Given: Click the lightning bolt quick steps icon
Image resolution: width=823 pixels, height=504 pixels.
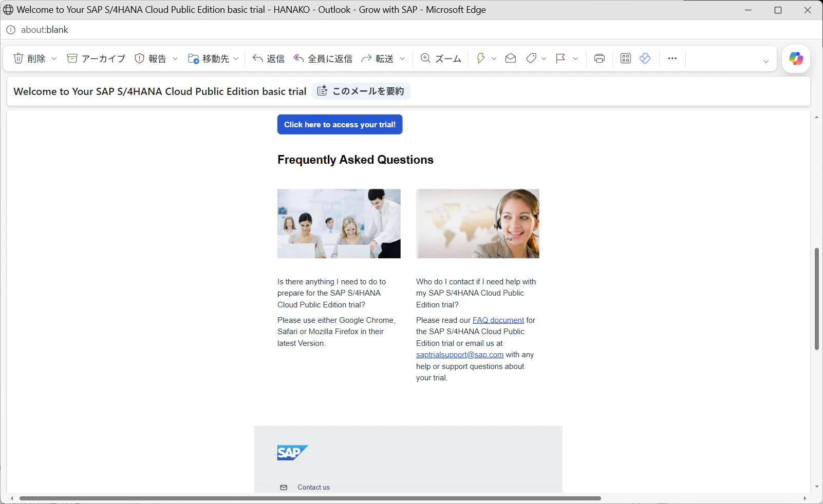Looking at the screenshot, I should [481, 59].
